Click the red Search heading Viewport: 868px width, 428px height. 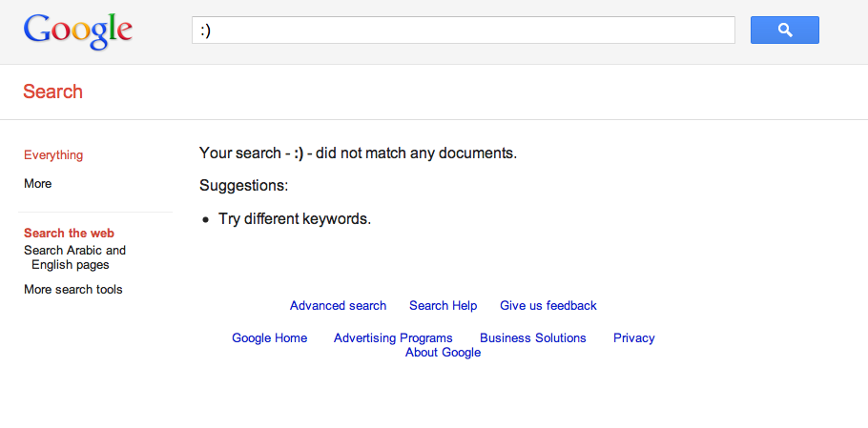53,92
